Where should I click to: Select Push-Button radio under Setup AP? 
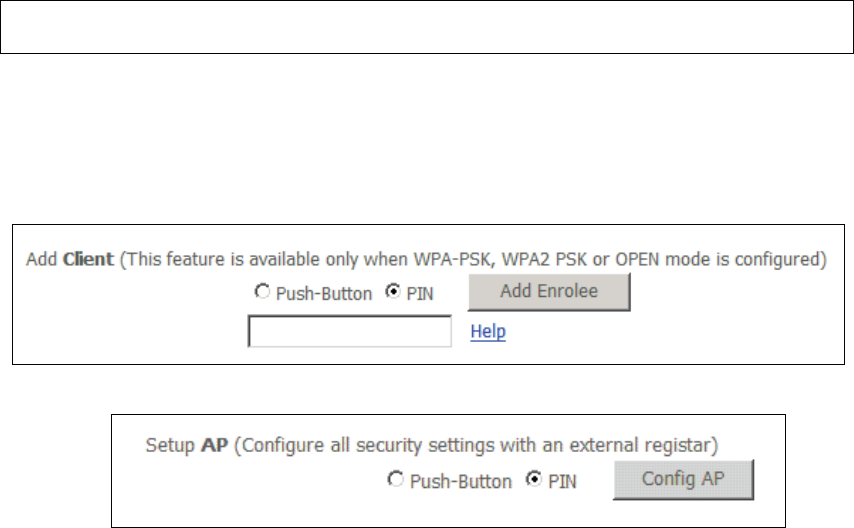tap(395, 480)
